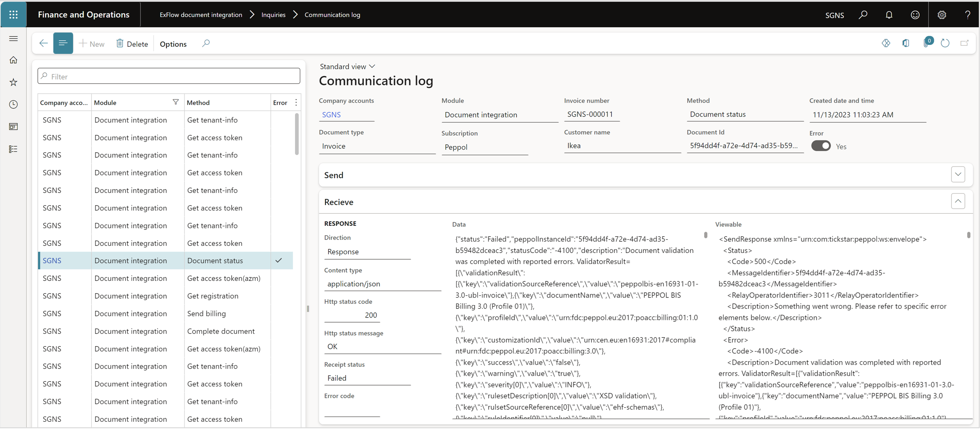Click the Invoice number field SGNS-000011
Viewport: 980px width, 432px height.
(592, 114)
